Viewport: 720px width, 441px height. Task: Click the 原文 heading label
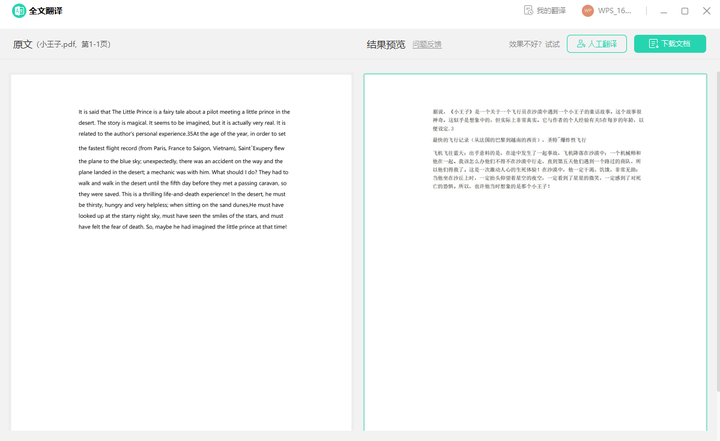tap(22, 45)
